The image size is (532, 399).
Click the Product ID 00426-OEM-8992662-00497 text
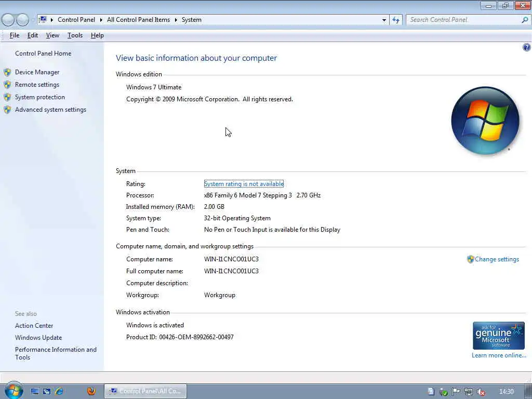pos(180,337)
